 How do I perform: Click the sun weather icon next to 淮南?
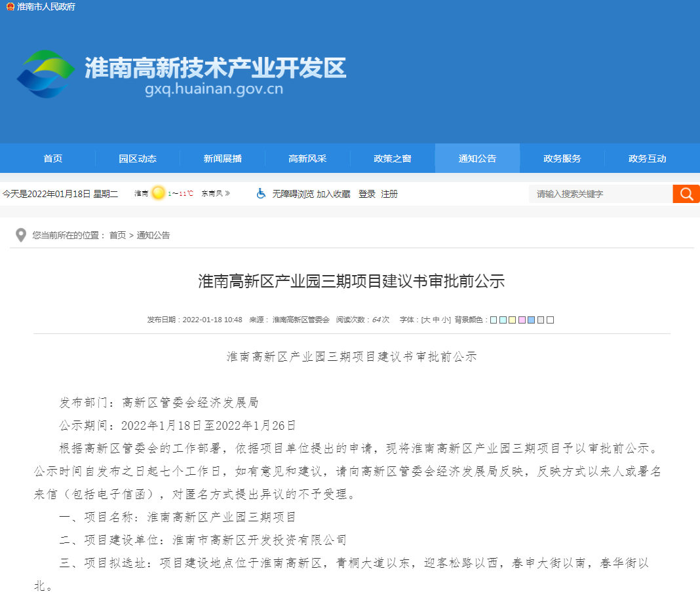click(x=157, y=193)
